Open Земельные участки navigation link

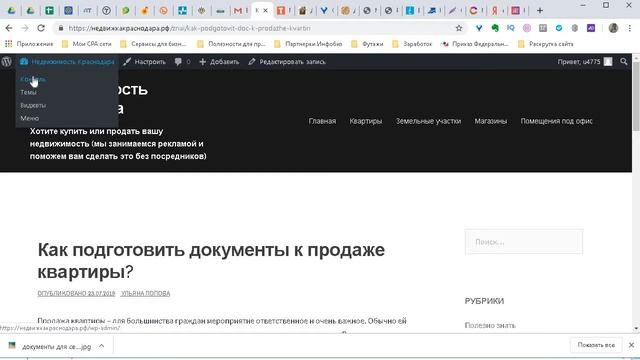pyautogui.click(x=428, y=121)
